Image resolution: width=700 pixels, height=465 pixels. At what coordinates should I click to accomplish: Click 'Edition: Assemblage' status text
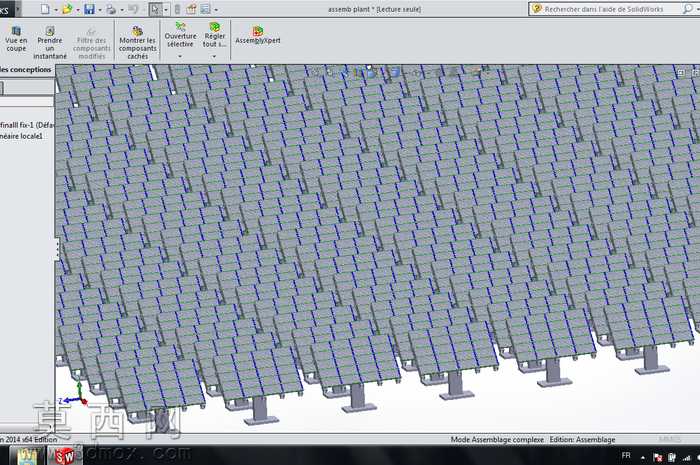coord(582,440)
